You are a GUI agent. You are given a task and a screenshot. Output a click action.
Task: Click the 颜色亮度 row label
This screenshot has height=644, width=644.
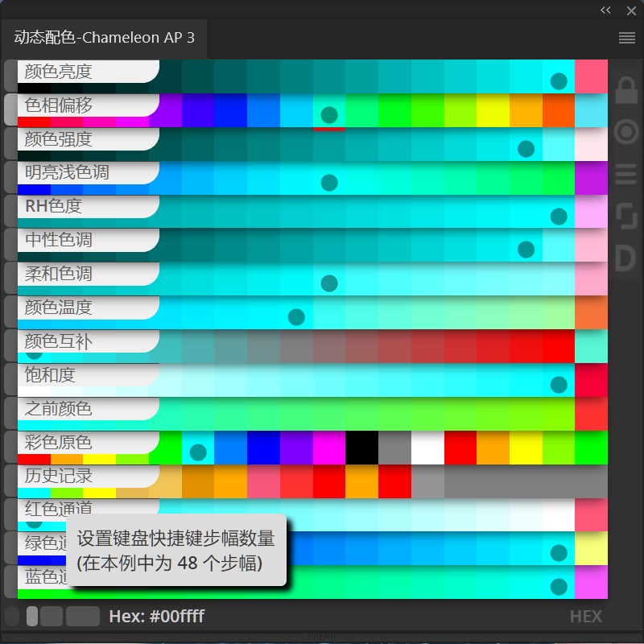(58, 72)
